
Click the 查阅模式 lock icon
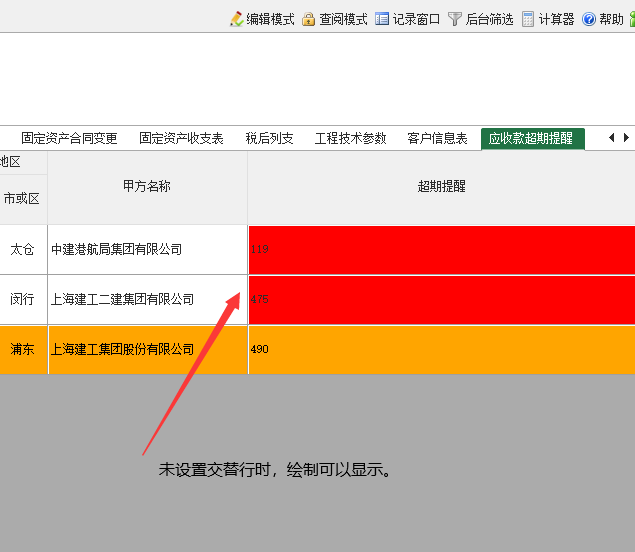pos(308,19)
